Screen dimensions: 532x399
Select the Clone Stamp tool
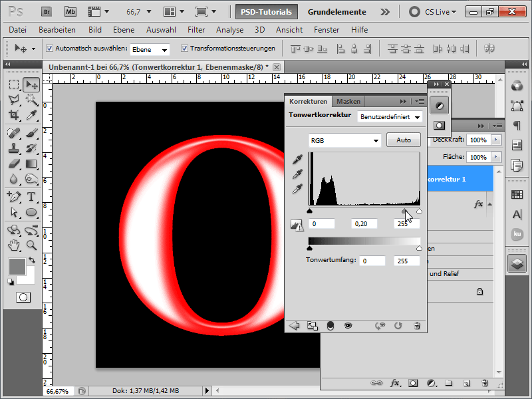(x=14, y=148)
